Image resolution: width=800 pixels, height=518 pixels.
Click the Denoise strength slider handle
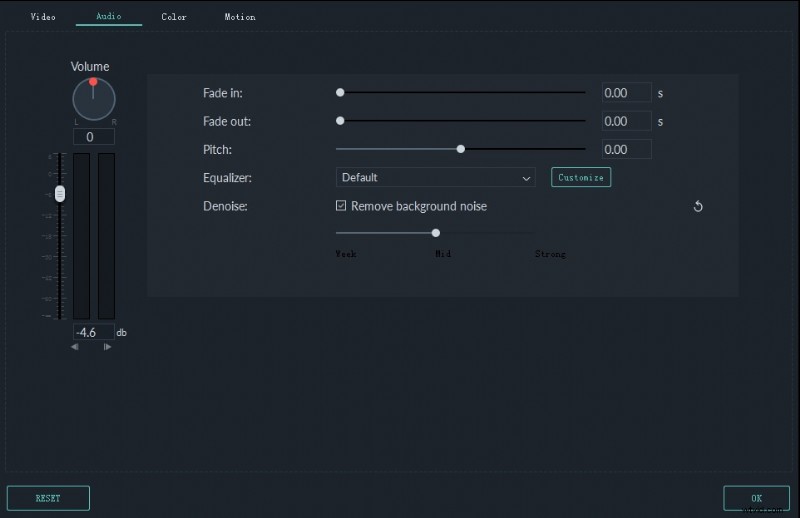point(436,232)
